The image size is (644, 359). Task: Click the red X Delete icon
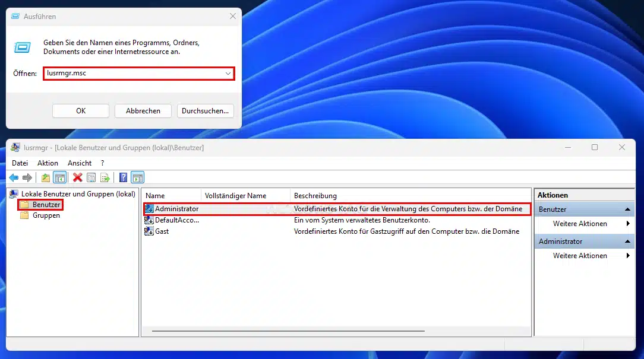[77, 177]
